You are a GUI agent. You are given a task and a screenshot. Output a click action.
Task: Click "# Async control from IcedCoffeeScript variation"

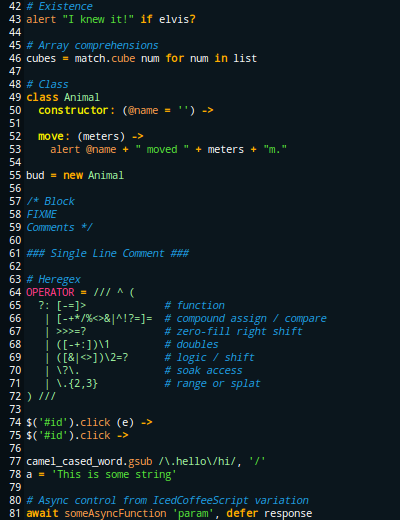click(168, 500)
